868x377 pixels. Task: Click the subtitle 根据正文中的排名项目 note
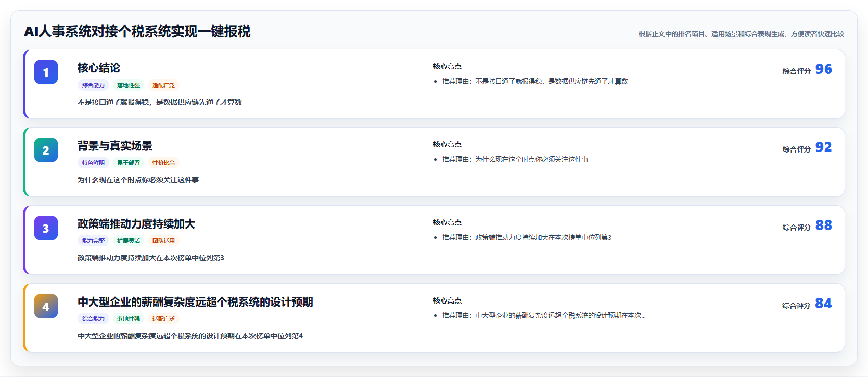click(x=741, y=34)
